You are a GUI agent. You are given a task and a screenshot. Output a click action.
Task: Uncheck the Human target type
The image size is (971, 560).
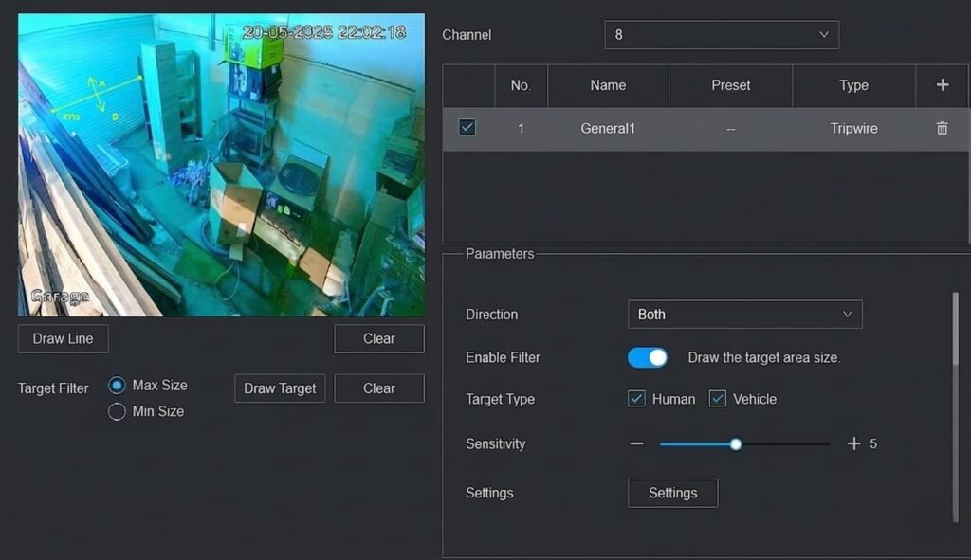pyautogui.click(x=636, y=398)
